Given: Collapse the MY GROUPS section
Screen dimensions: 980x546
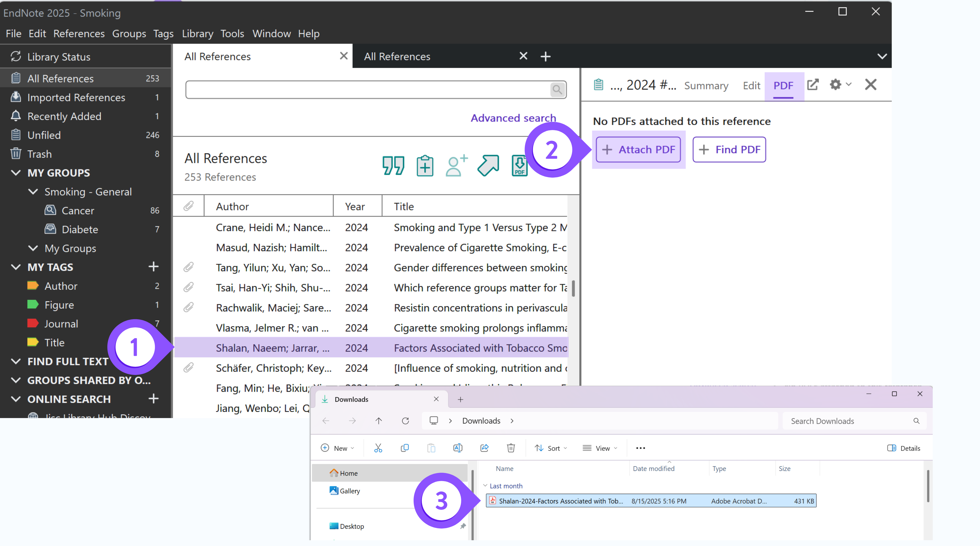Looking at the screenshot, I should 16,173.
